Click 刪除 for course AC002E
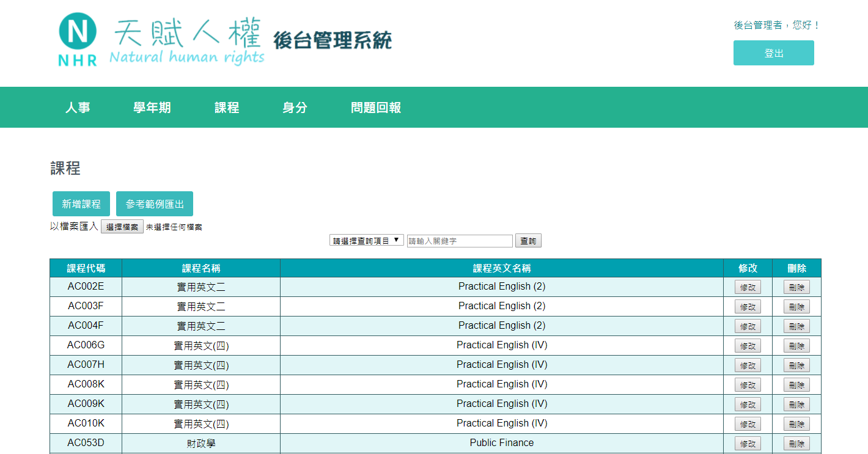 point(796,287)
